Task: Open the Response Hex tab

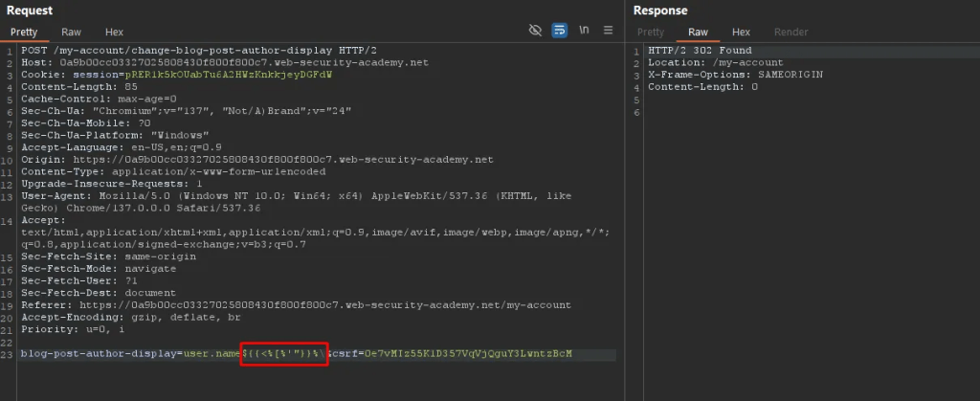Action: point(741,32)
